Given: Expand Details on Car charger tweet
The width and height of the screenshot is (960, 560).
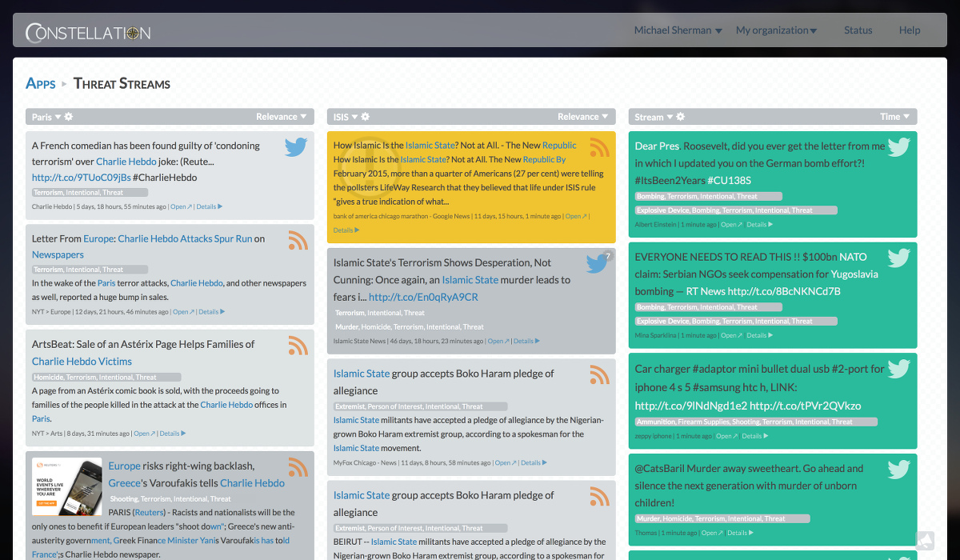Looking at the screenshot, I should click(x=754, y=436).
